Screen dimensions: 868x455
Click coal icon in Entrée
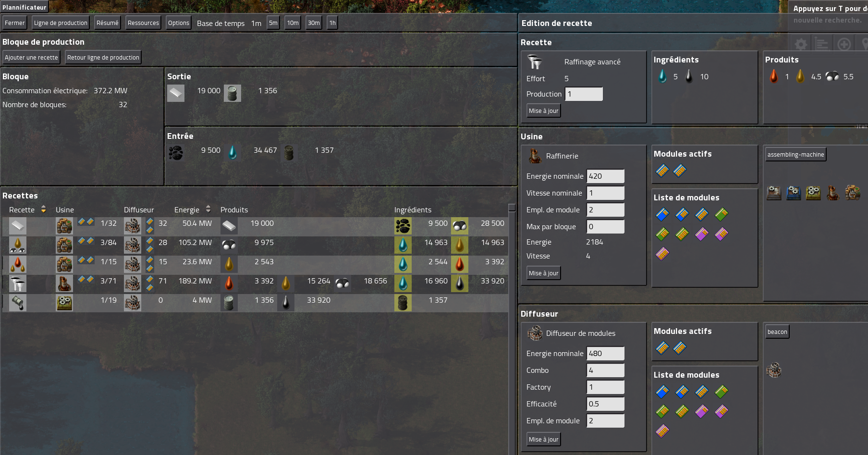[x=176, y=153]
